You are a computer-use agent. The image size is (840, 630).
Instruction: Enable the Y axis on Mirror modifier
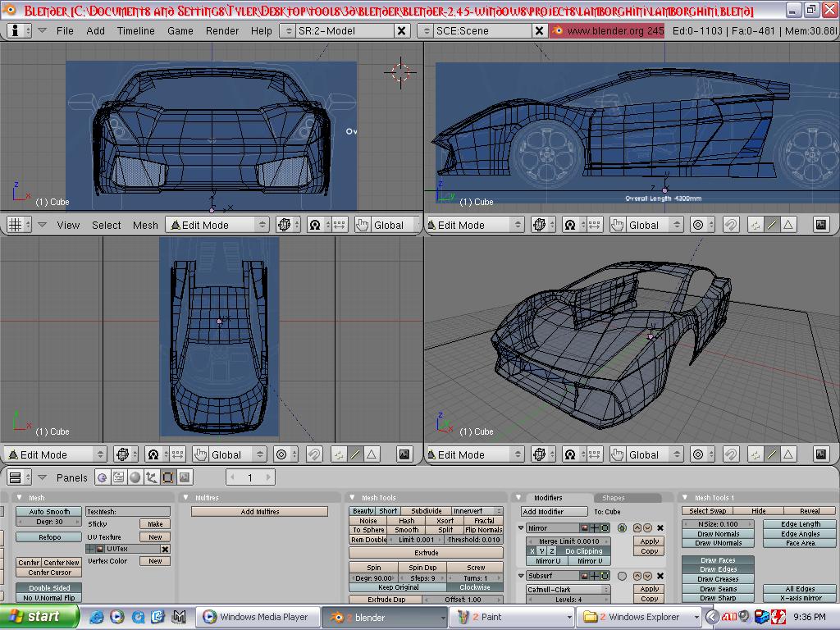coord(542,550)
